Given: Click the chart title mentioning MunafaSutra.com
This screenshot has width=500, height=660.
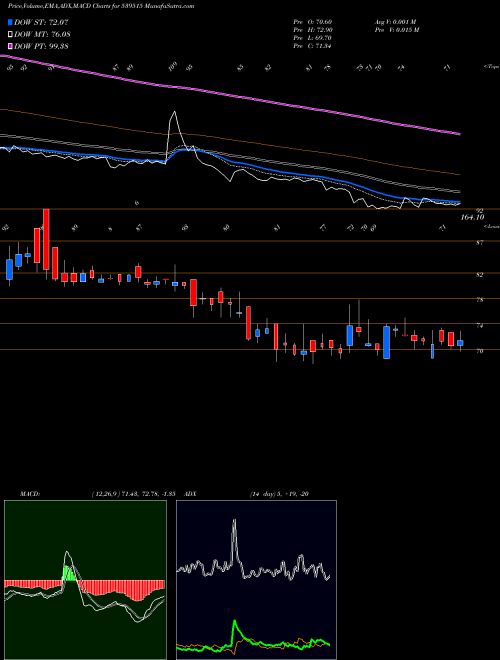Looking at the screenshot, I should pyautogui.click(x=101, y=7).
